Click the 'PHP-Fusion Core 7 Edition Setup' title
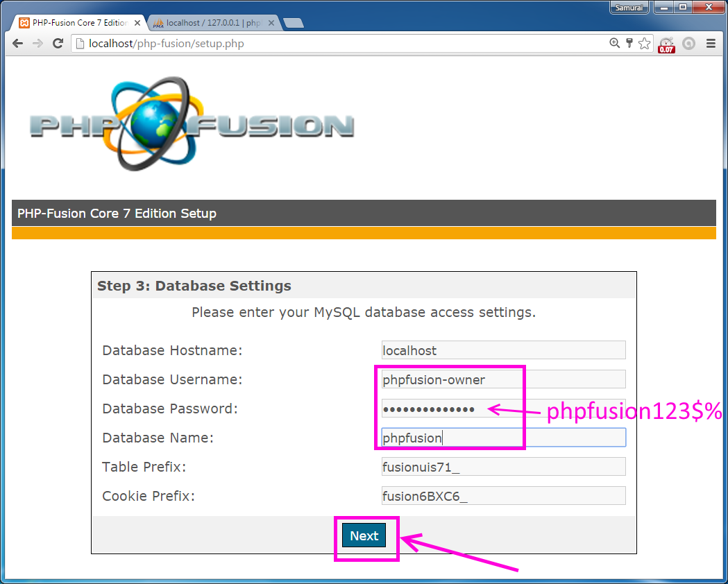 coord(117,214)
